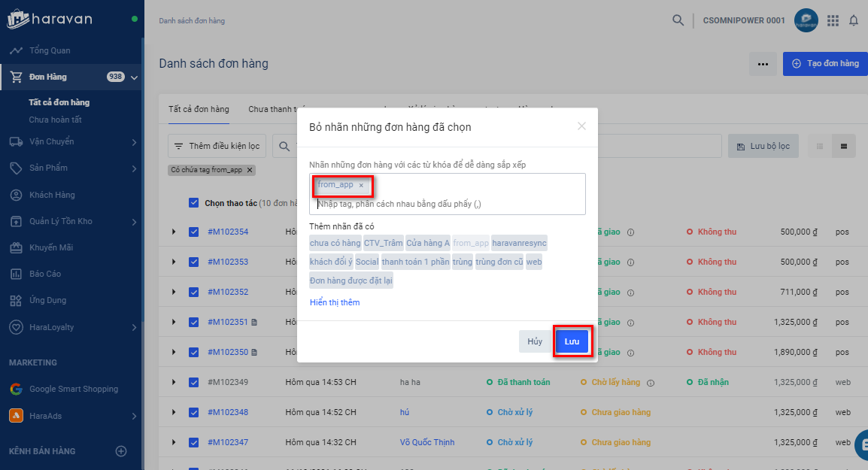868x470 pixels.
Task: Collapse the Đơn Hàng menu chevron
Action: pyautogui.click(x=134, y=77)
